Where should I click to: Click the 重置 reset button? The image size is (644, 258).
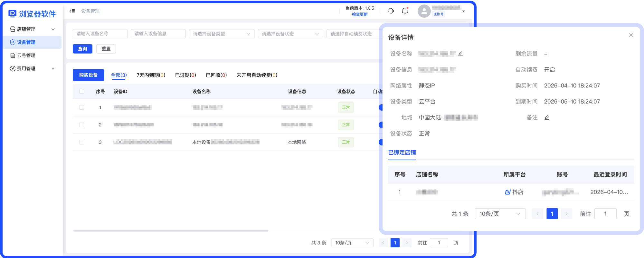coord(106,49)
